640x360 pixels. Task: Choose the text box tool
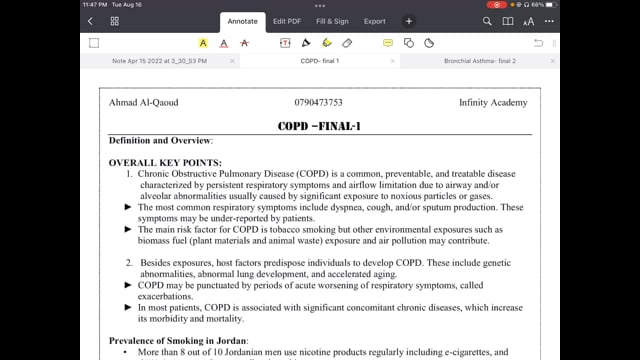pyautogui.click(x=285, y=43)
